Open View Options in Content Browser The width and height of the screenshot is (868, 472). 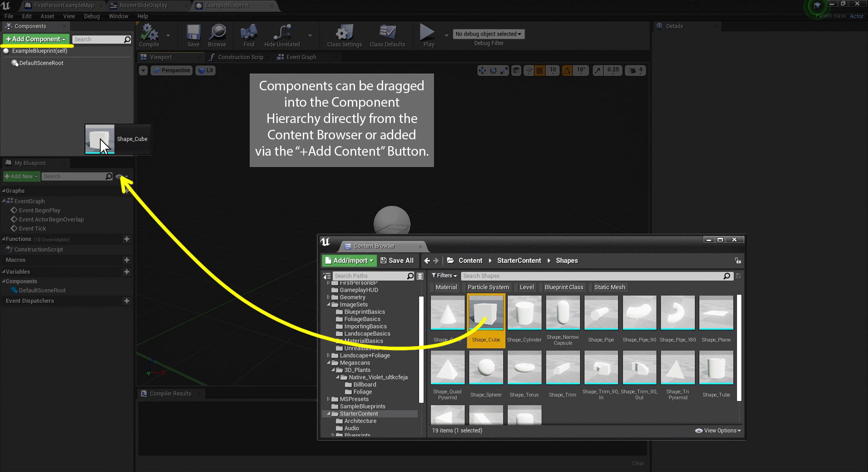(x=718, y=431)
